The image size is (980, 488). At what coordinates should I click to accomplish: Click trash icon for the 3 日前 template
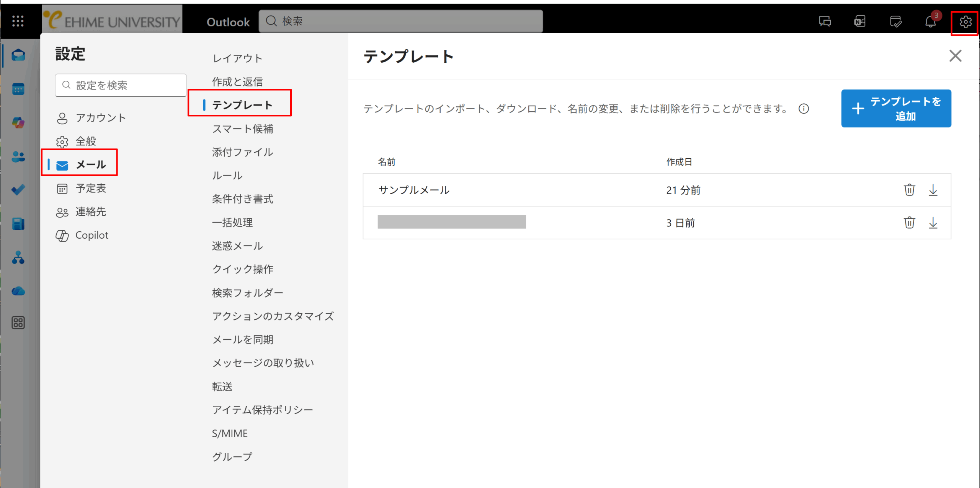[x=909, y=223]
